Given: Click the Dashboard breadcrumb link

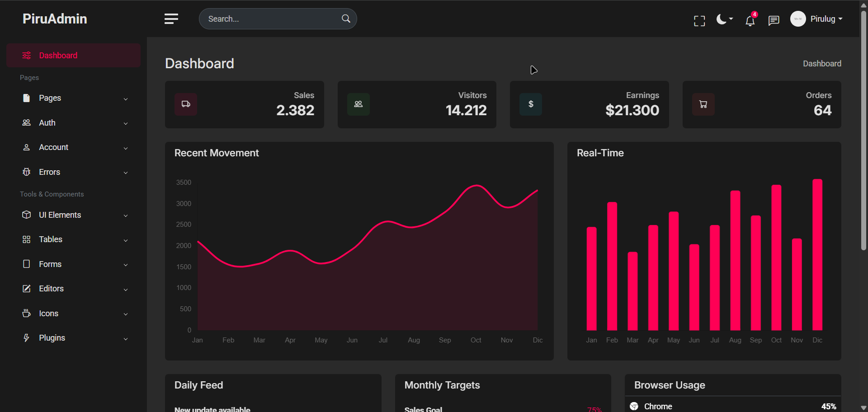Looking at the screenshot, I should pyautogui.click(x=822, y=64).
